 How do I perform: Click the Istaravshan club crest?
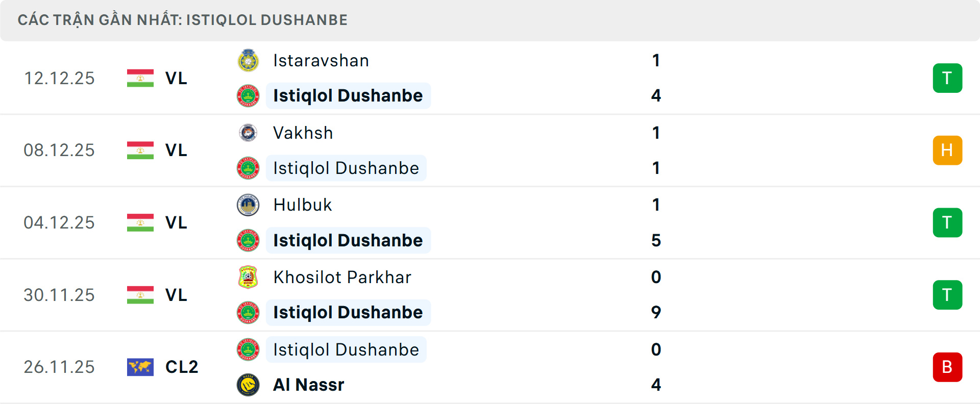click(x=248, y=60)
